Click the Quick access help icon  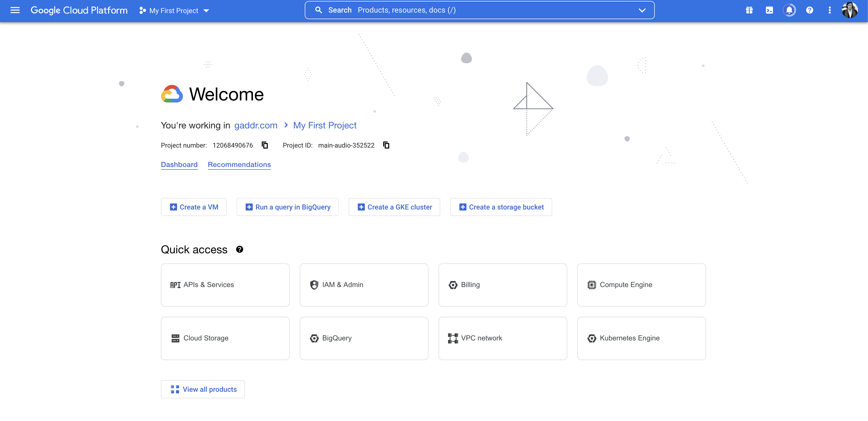[x=240, y=249]
